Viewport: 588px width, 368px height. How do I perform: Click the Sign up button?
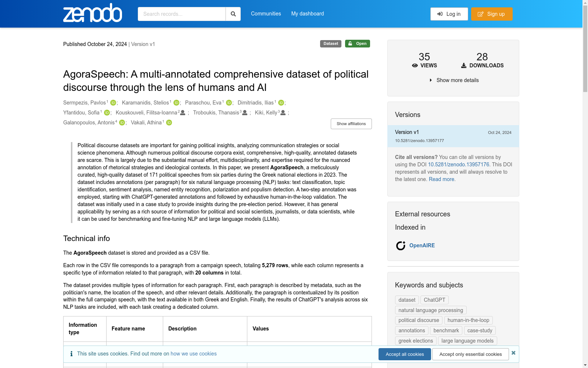click(x=492, y=14)
